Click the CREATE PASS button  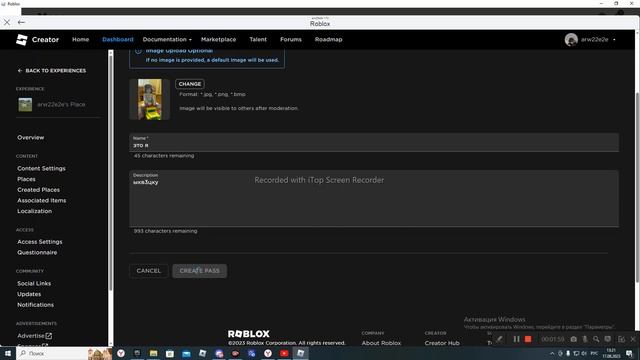click(200, 271)
